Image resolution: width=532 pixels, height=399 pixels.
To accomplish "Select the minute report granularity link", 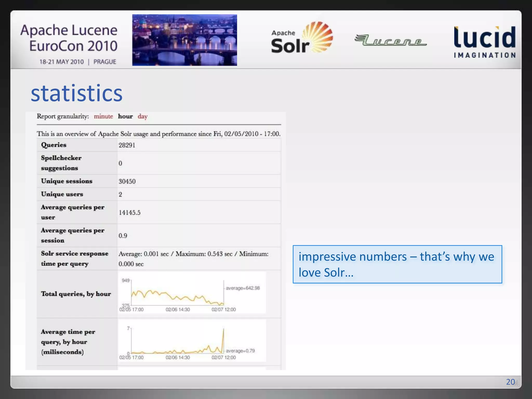I will click(x=103, y=116).
